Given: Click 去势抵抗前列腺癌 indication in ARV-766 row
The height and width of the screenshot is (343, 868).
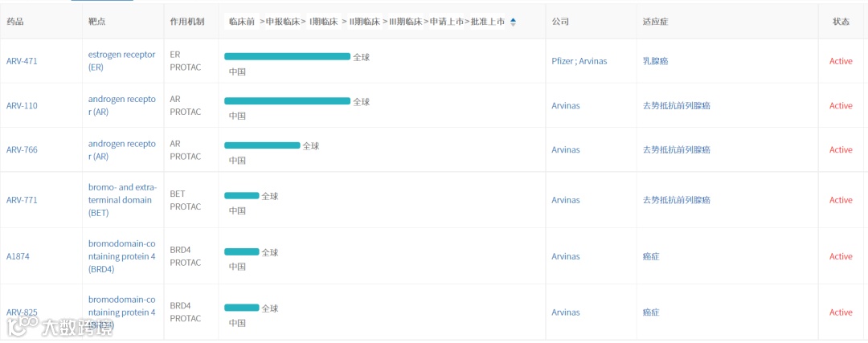Looking at the screenshot, I should (677, 150).
